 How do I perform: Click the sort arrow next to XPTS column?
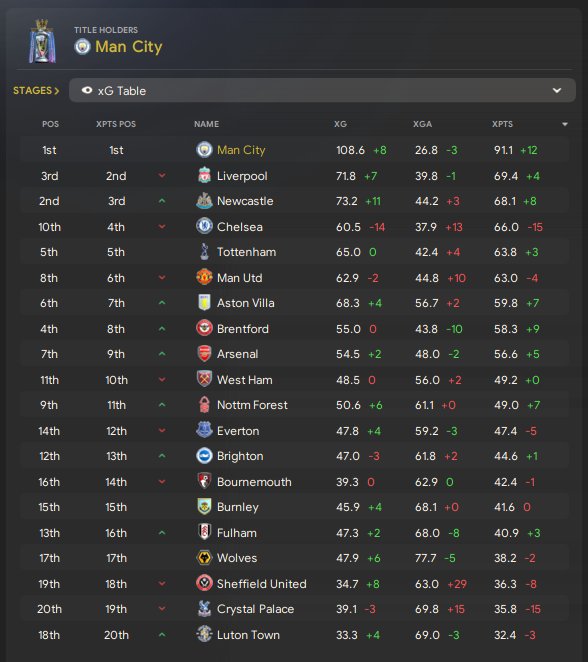565,124
